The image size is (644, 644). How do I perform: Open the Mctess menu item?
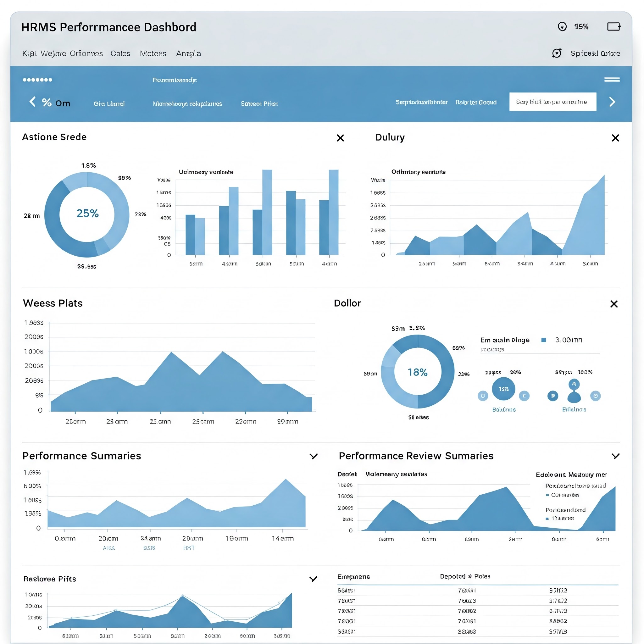(x=153, y=53)
